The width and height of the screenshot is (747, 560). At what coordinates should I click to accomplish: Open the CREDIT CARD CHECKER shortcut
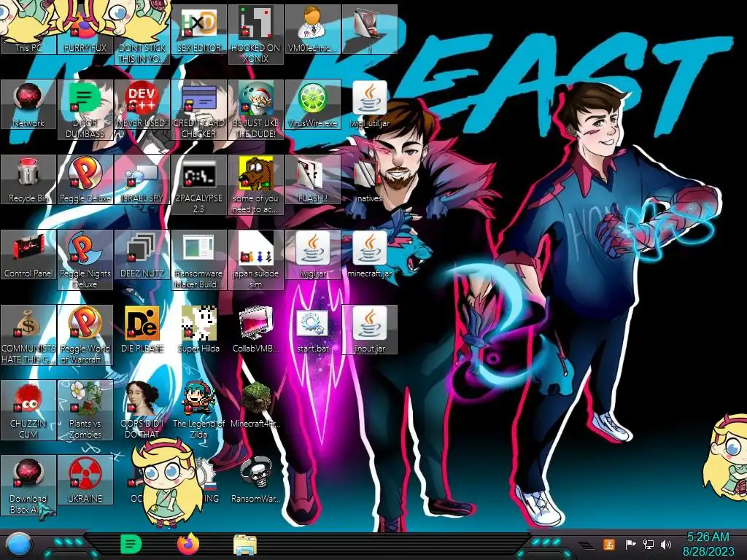[x=199, y=109]
